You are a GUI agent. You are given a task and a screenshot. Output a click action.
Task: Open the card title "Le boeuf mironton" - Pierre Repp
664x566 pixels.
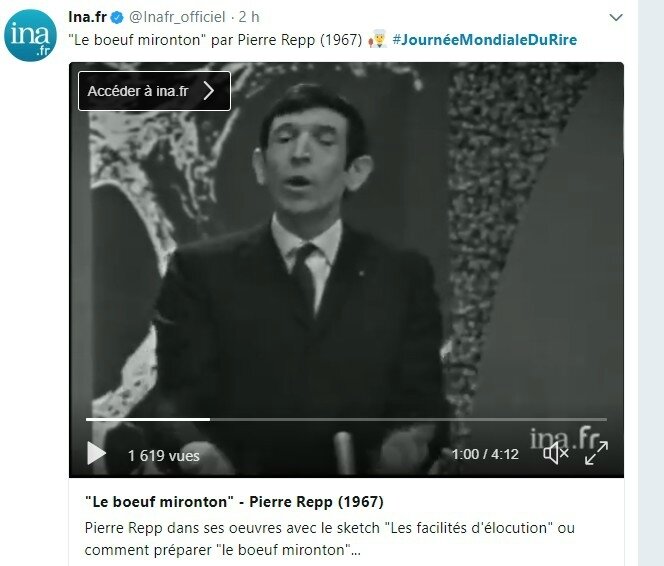[x=234, y=502]
